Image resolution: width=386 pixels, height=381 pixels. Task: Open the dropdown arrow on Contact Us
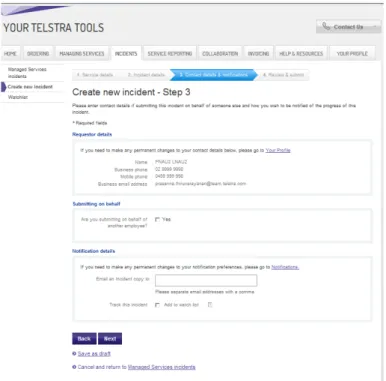375,27
